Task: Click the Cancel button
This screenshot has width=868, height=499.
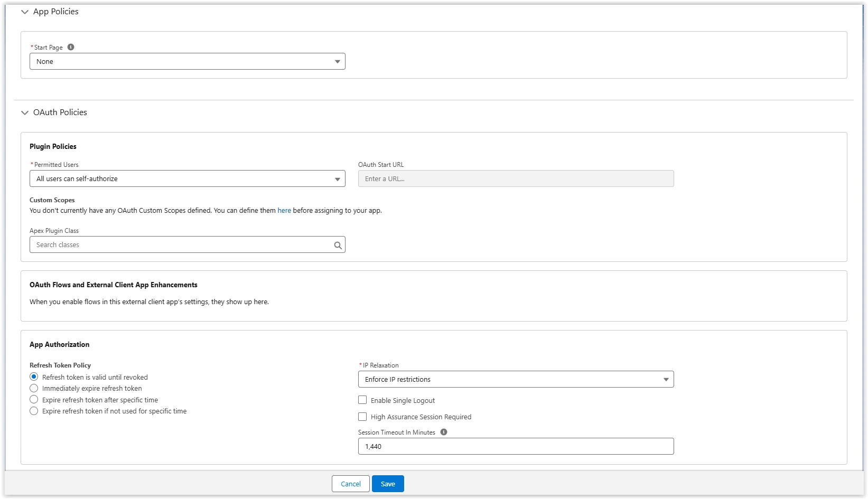Action: 350,483
